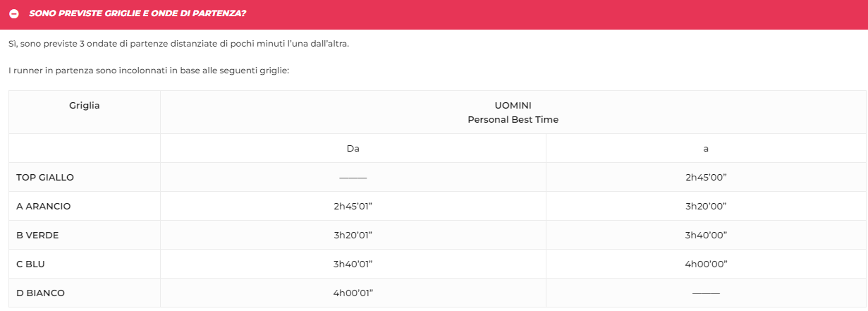This screenshot has width=868, height=311.
Task: Collapse the minus icon in red header
Action: [14, 14]
